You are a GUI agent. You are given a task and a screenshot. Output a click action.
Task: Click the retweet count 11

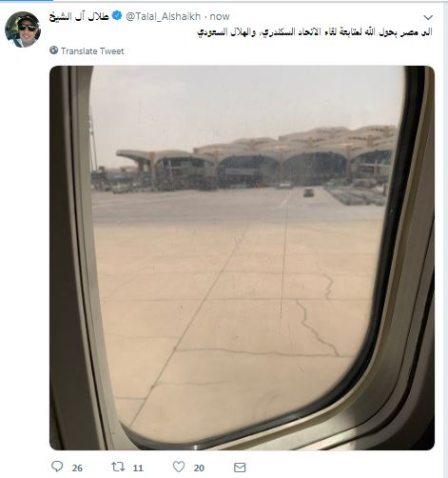138,468
